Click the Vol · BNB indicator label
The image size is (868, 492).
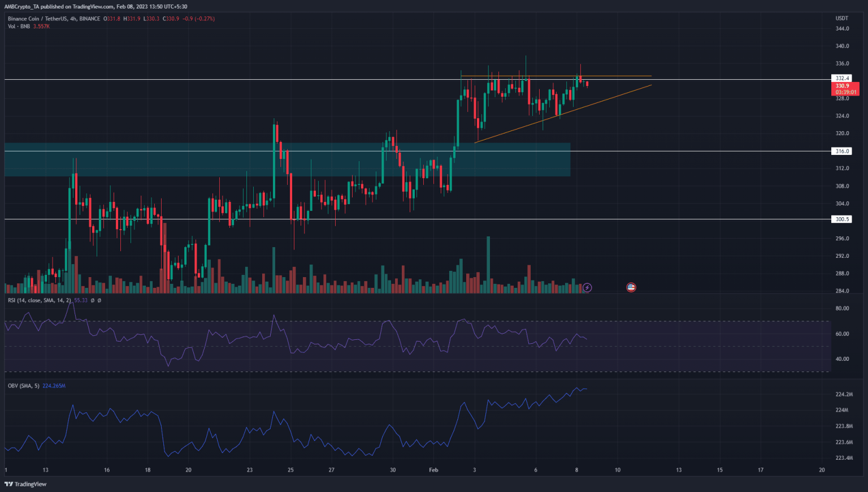pyautogui.click(x=19, y=27)
